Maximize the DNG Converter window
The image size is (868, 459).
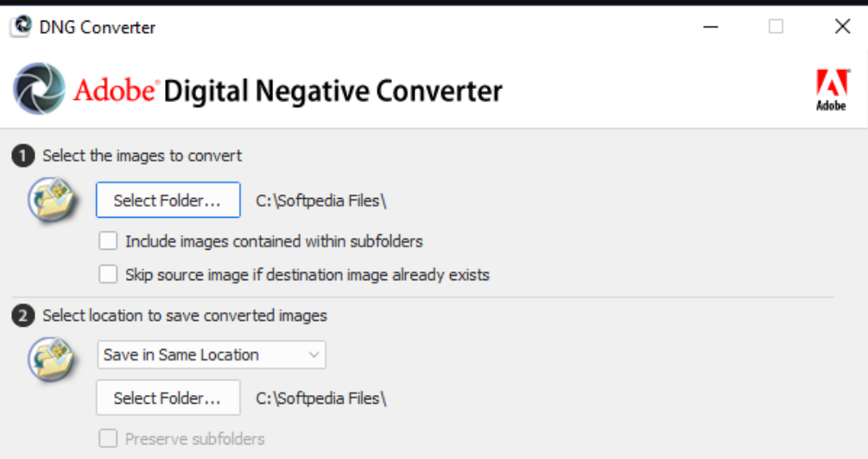point(776,27)
